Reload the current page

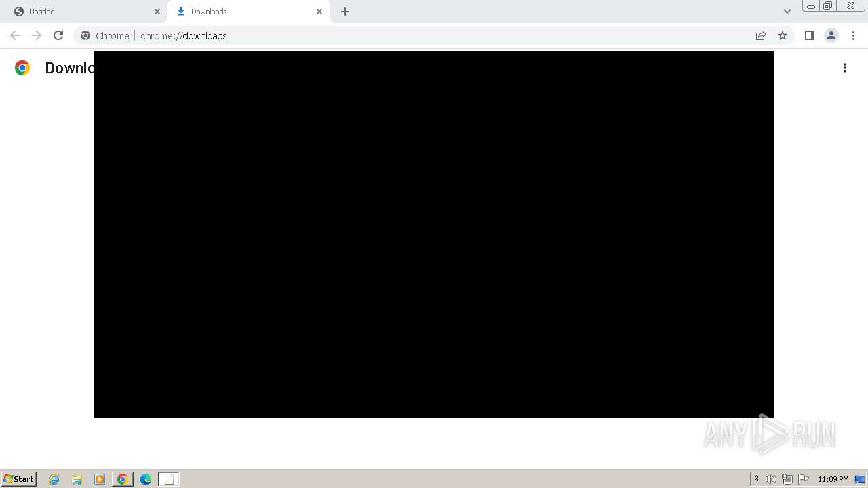[x=58, y=35]
